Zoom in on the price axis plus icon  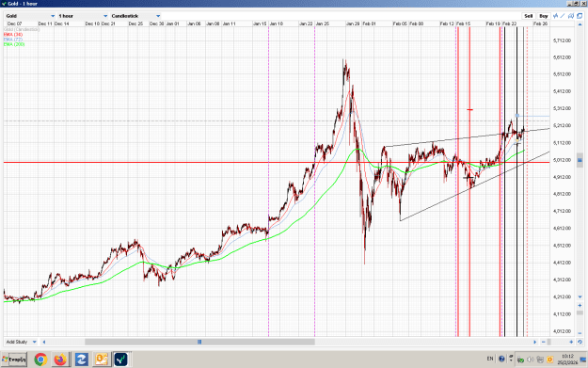pyautogui.click(x=580, y=306)
